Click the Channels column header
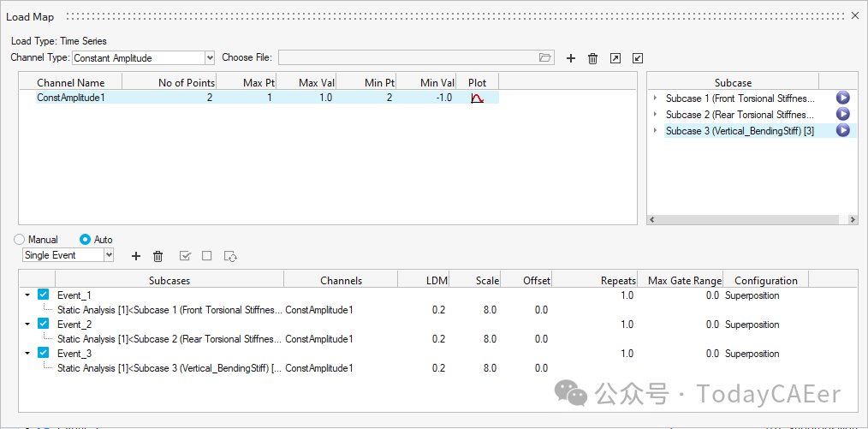This screenshot has width=868, height=429. click(x=341, y=280)
